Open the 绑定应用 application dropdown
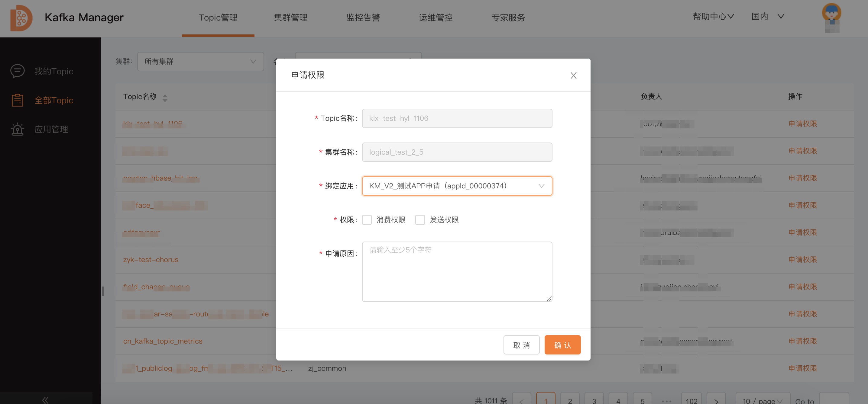The height and width of the screenshot is (404, 868). pos(457,186)
